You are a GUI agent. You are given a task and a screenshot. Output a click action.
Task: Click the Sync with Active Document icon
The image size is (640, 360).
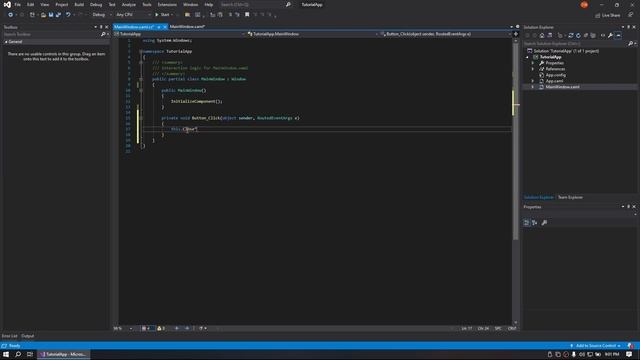pyautogui.click(x=571, y=36)
